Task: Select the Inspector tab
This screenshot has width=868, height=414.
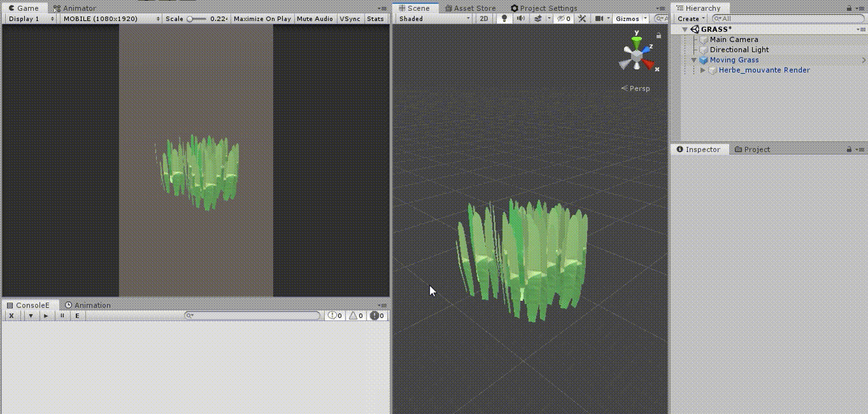Action: pos(698,149)
